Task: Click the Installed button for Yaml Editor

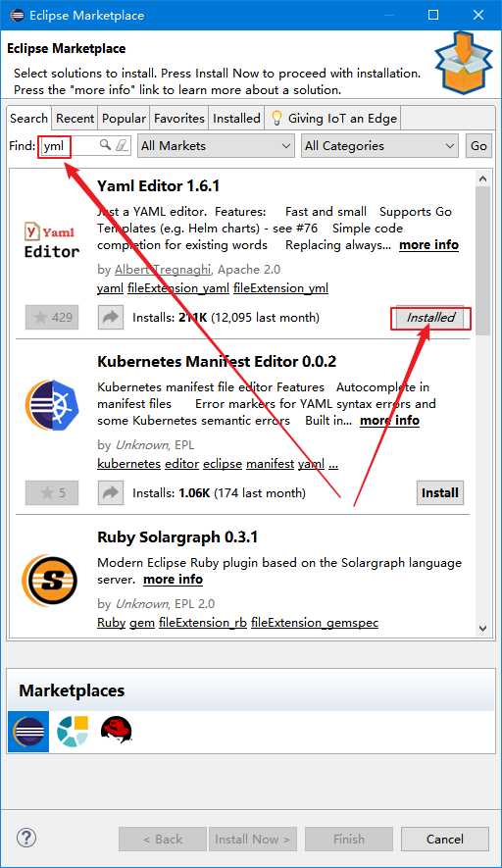Action: pyautogui.click(x=430, y=318)
